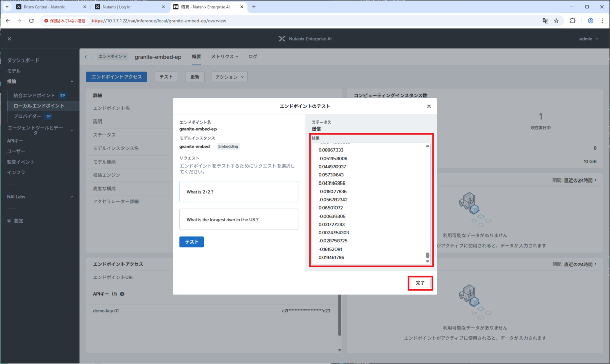610x364 pixels.
Task: Click result value 0.019461786
Action: tap(331, 258)
